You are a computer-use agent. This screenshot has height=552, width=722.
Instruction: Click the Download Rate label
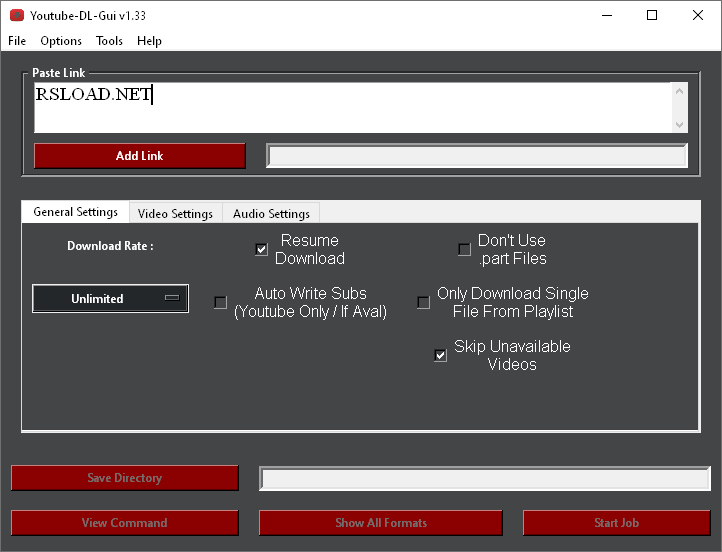111,246
